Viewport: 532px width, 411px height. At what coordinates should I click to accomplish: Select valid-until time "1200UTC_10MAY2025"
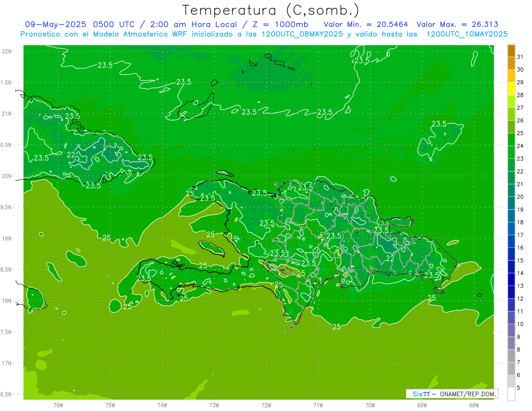[467, 34]
